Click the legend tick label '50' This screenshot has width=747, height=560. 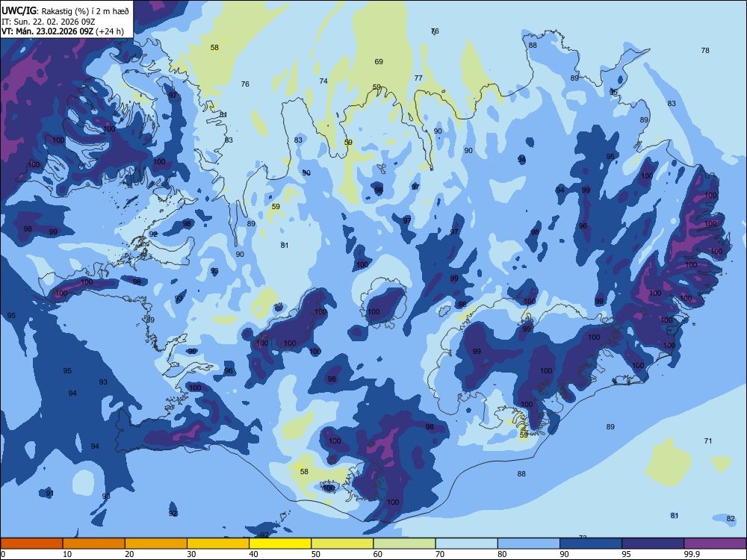[315, 554]
